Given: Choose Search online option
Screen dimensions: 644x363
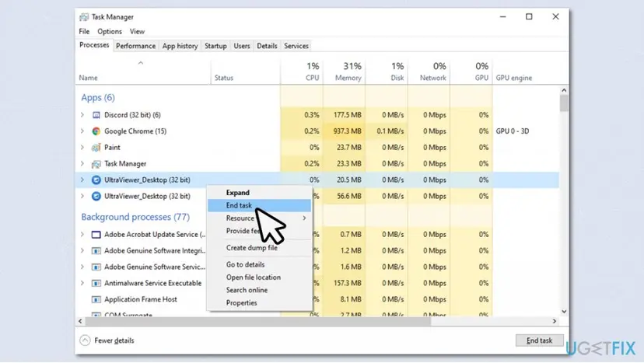Looking at the screenshot, I should point(259,290).
